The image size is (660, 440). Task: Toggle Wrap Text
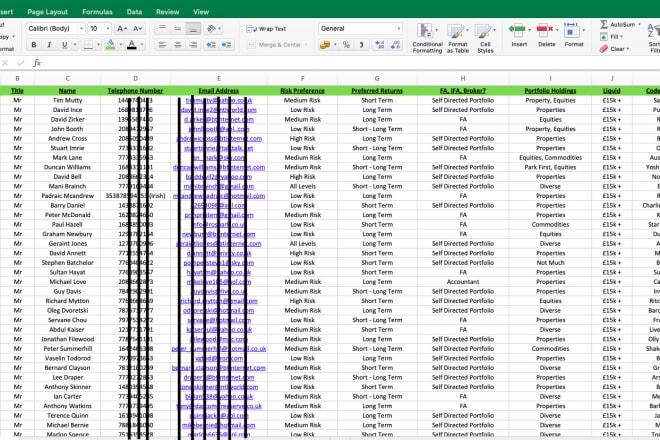coord(266,29)
